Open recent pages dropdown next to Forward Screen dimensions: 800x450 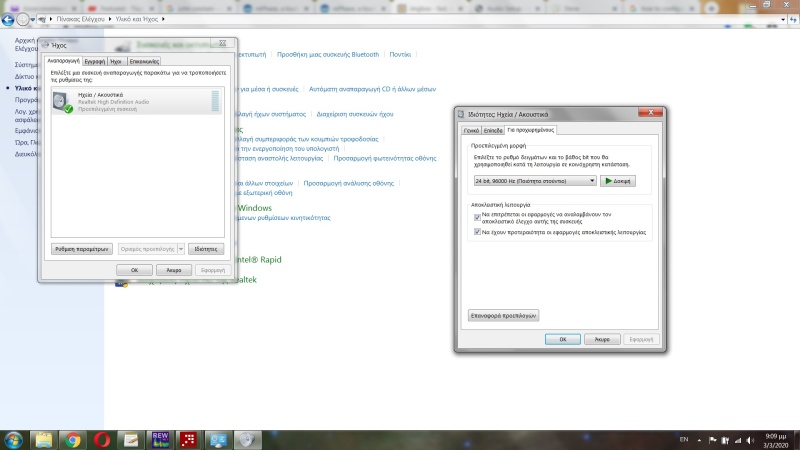tap(33, 19)
